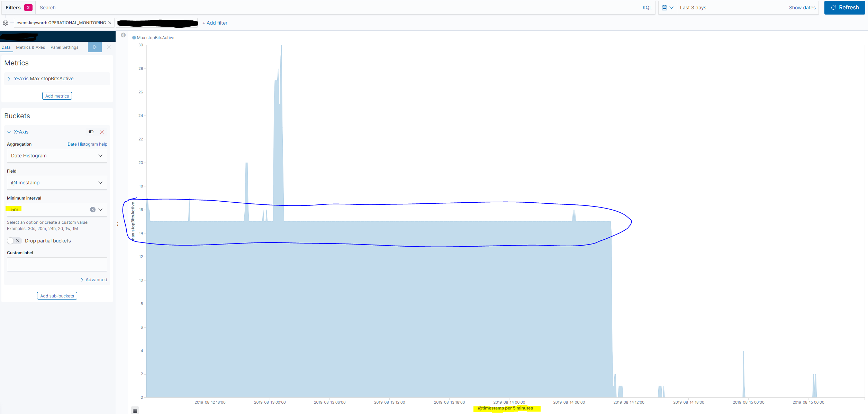
Task: Enable Drop partial buckets switch
Action: (x=14, y=241)
